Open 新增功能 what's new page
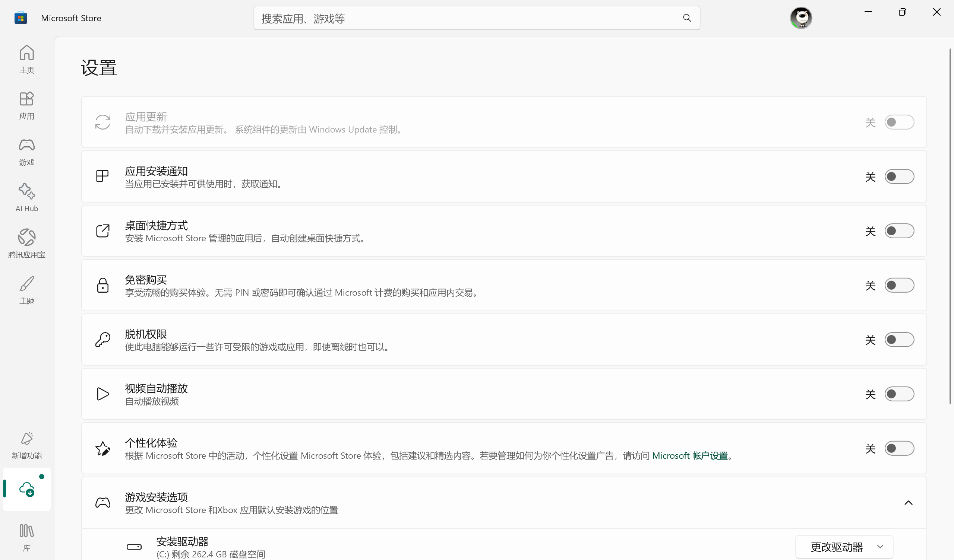The image size is (954, 560). click(26, 445)
